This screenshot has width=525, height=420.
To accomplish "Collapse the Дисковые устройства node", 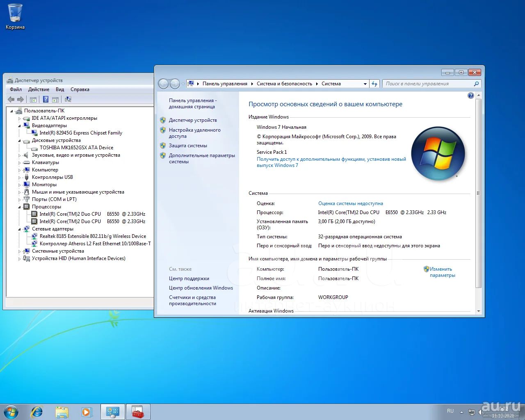I will pyautogui.click(x=19, y=141).
